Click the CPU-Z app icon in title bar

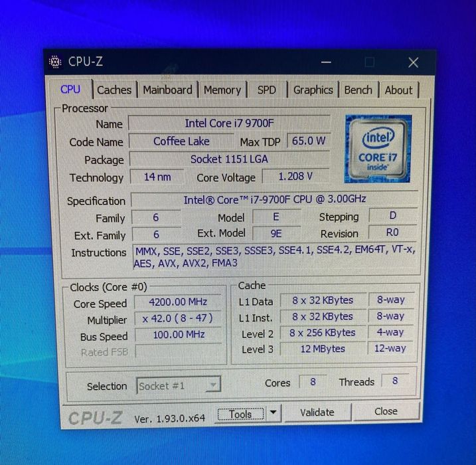[x=55, y=62]
